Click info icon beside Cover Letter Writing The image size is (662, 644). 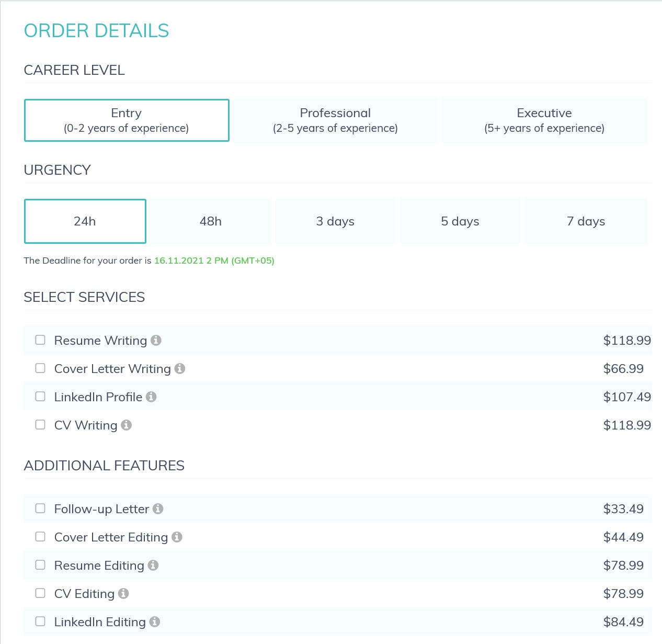tap(180, 368)
